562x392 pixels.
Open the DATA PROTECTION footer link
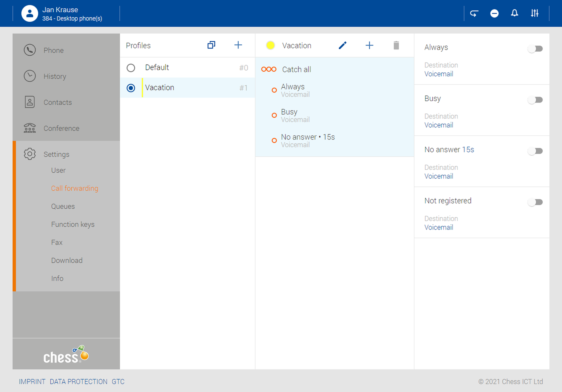78,382
